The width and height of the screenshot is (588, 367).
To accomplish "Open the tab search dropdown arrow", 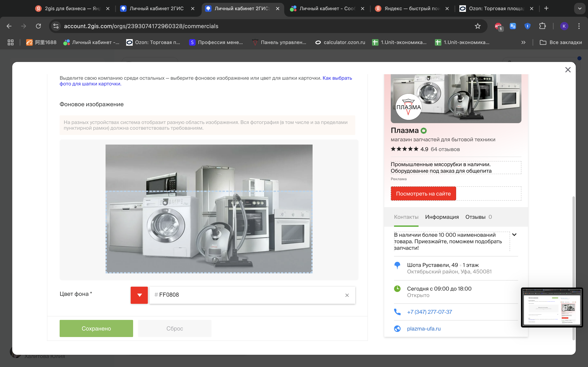I will pyautogui.click(x=580, y=9).
